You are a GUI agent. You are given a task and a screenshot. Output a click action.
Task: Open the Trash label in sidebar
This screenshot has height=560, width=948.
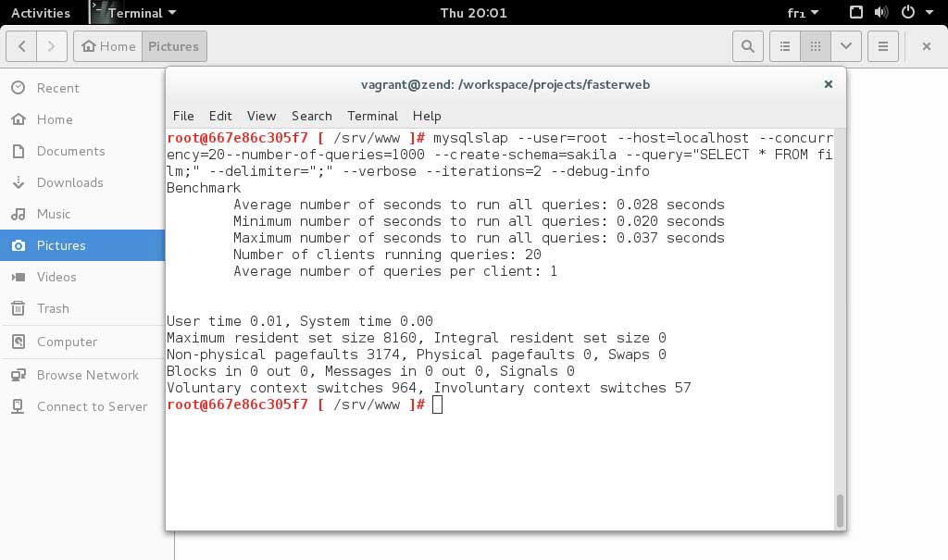tap(53, 308)
